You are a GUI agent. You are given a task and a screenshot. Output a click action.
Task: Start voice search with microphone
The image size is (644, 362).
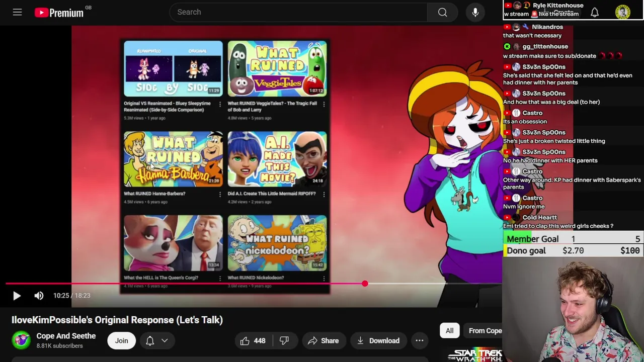click(x=475, y=12)
